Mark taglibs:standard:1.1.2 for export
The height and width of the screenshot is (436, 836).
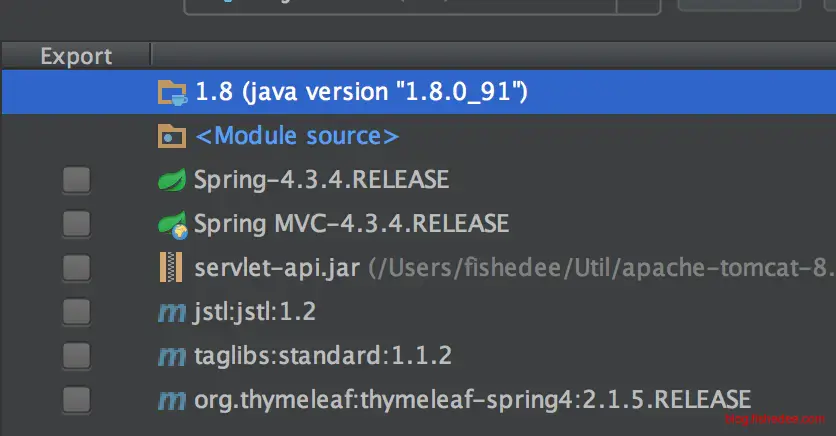point(76,356)
